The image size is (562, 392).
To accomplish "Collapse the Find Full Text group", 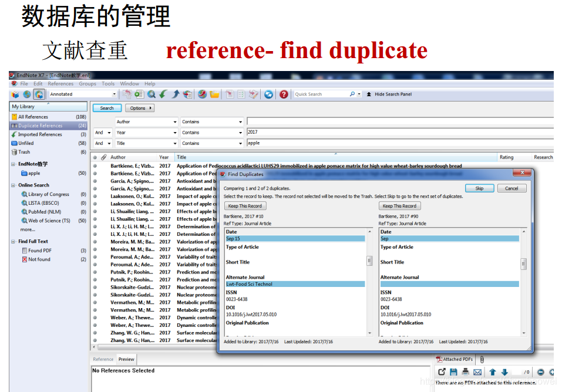I will [x=13, y=242].
